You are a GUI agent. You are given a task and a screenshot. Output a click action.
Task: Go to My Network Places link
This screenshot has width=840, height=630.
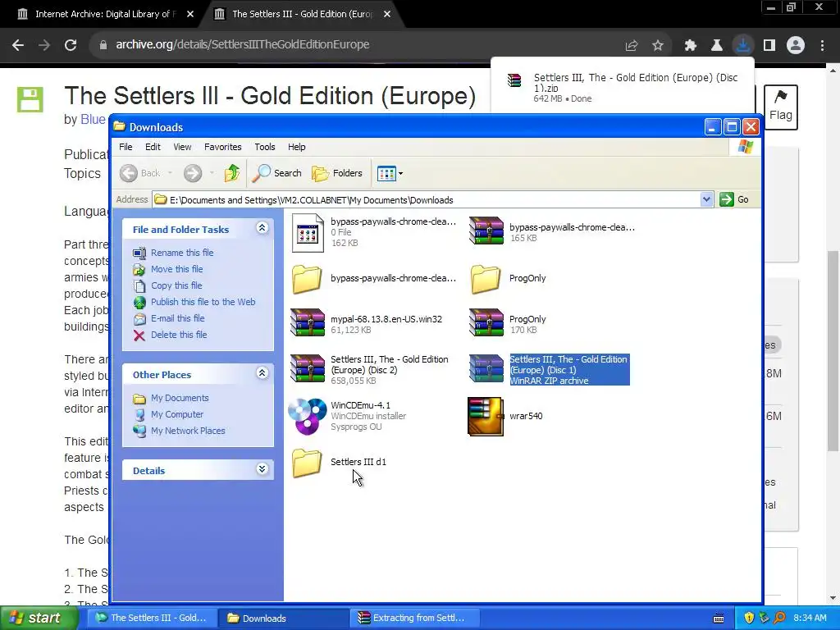(188, 431)
